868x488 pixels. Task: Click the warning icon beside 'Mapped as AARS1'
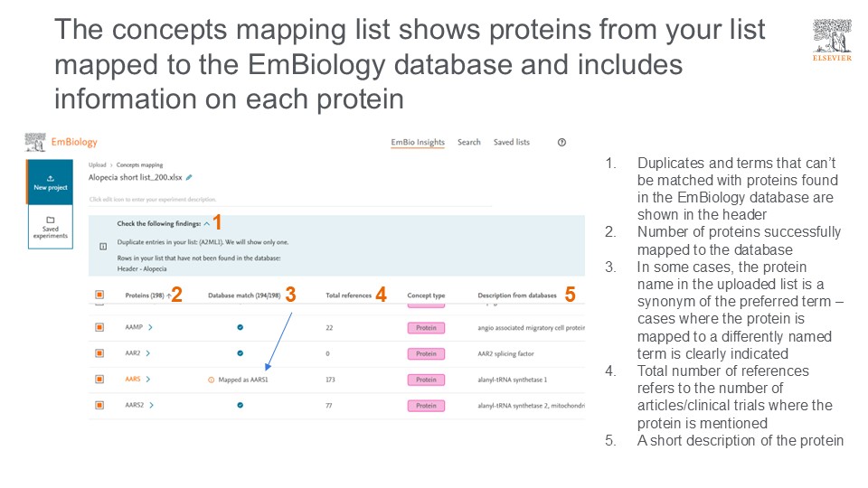coord(212,380)
